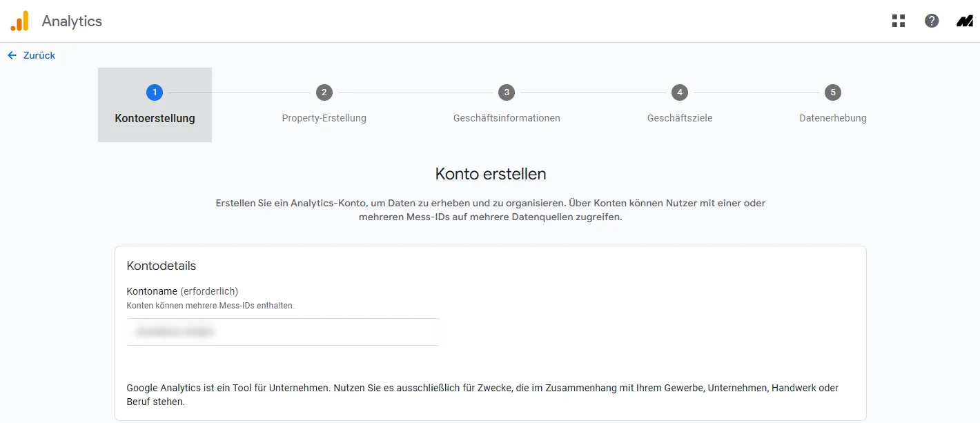Click the Kontoname (erforderlich) label
The width and height of the screenshot is (980, 423).
coord(183,291)
